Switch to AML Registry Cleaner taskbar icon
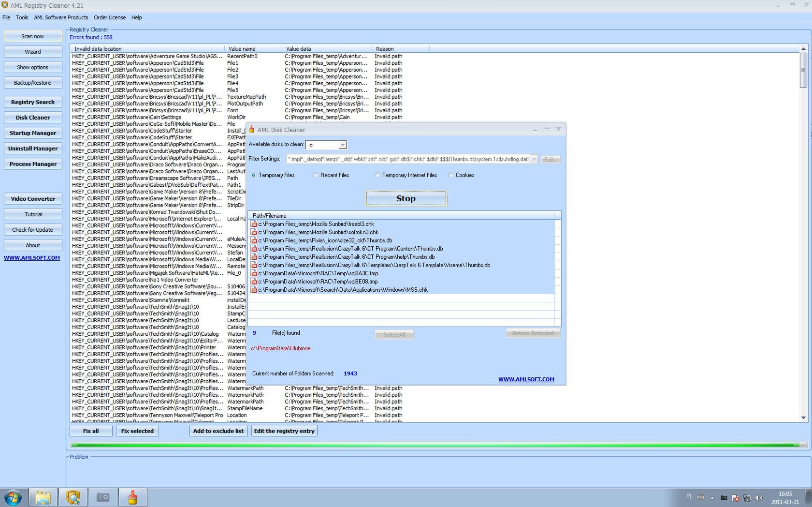 point(73,497)
